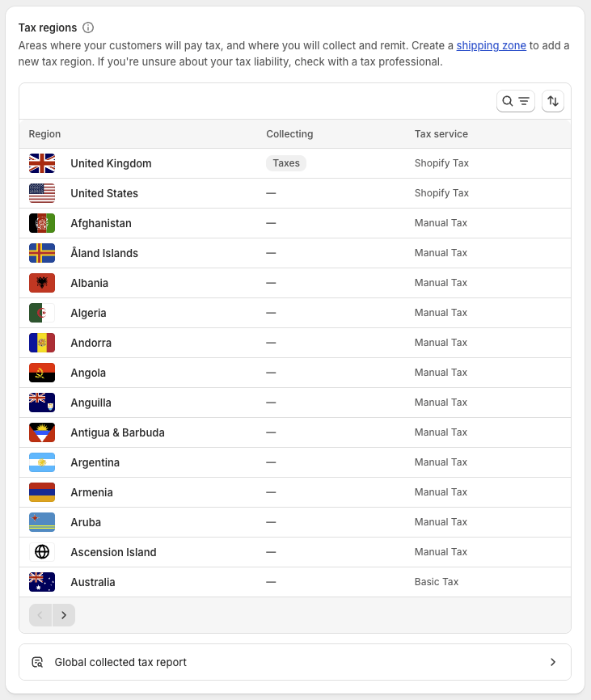The width and height of the screenshot is (591, 700).
Task: Click the sort regions icon
Action: point(553,101)
